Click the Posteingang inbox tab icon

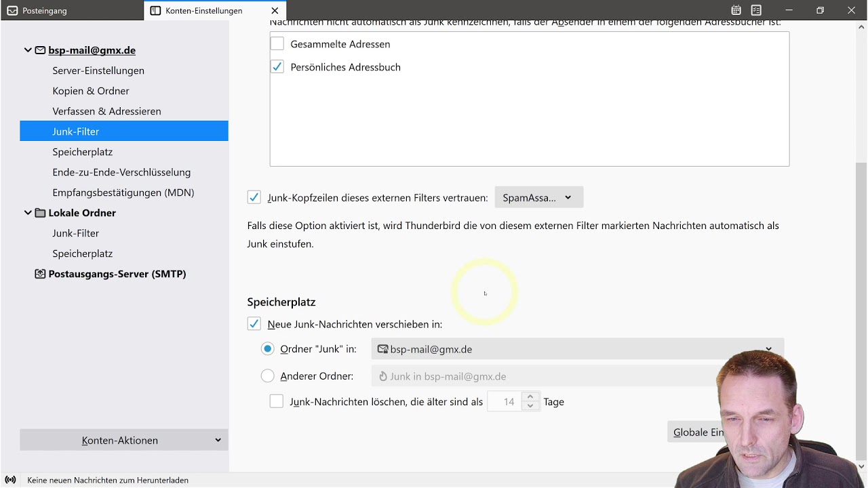pos(12,11)
